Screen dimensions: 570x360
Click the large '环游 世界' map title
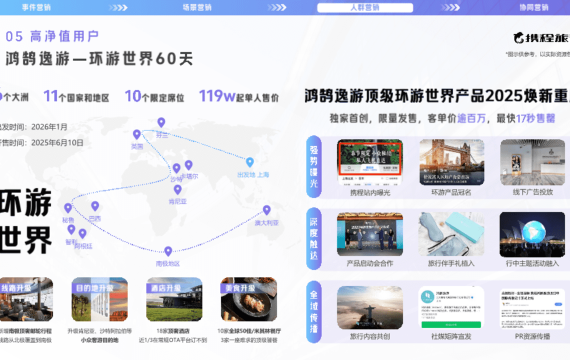point(26,221)
